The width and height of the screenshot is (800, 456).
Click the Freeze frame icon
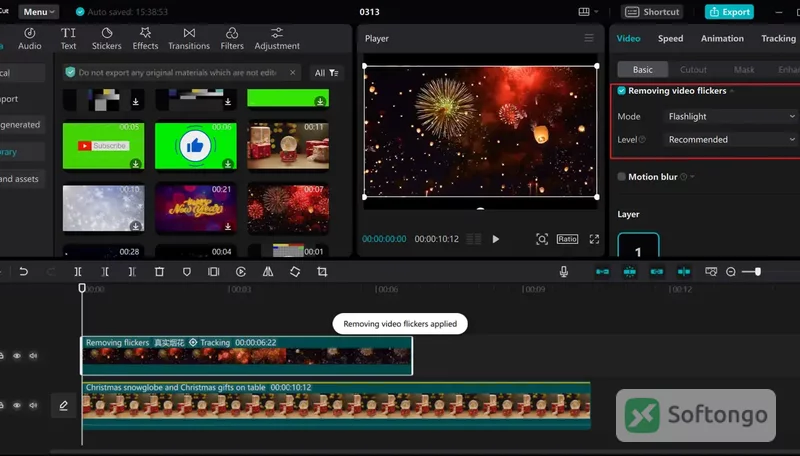(x=213, y=272)
